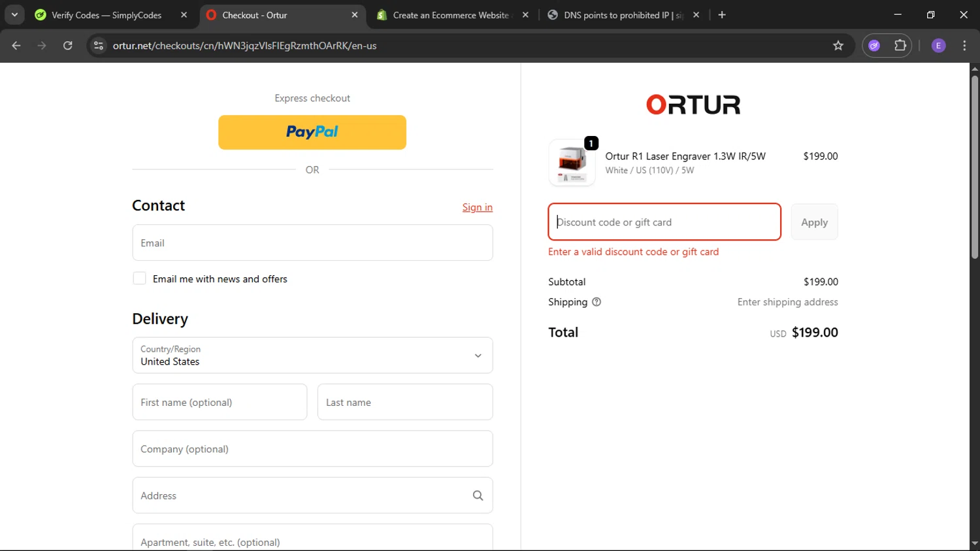Viewport: 980px width, 551px height.
Task: Focus the First name (optional) field
Action: 220,402
